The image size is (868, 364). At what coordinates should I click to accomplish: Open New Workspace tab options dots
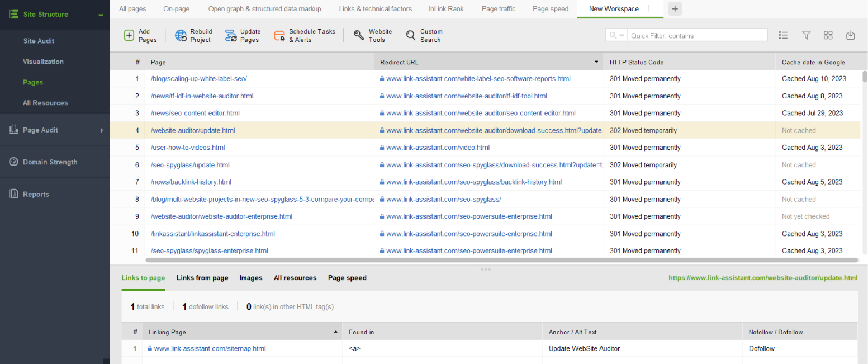coord(648,8)
